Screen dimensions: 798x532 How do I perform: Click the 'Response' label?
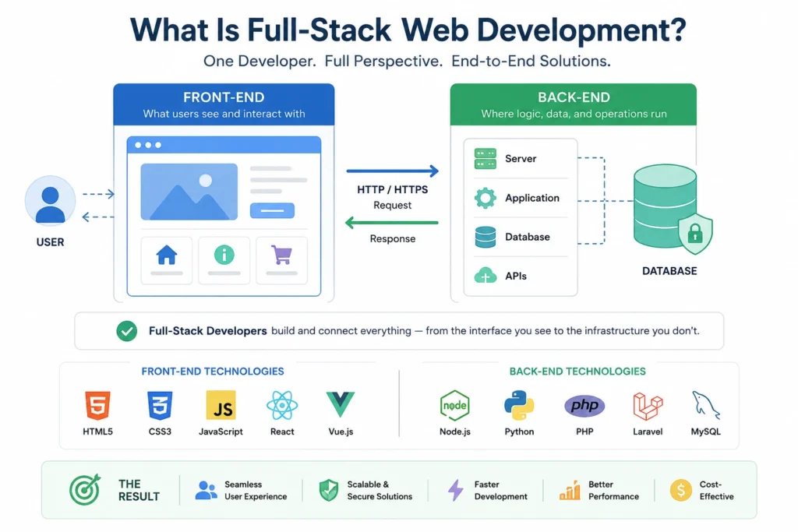tap(393, 238)
